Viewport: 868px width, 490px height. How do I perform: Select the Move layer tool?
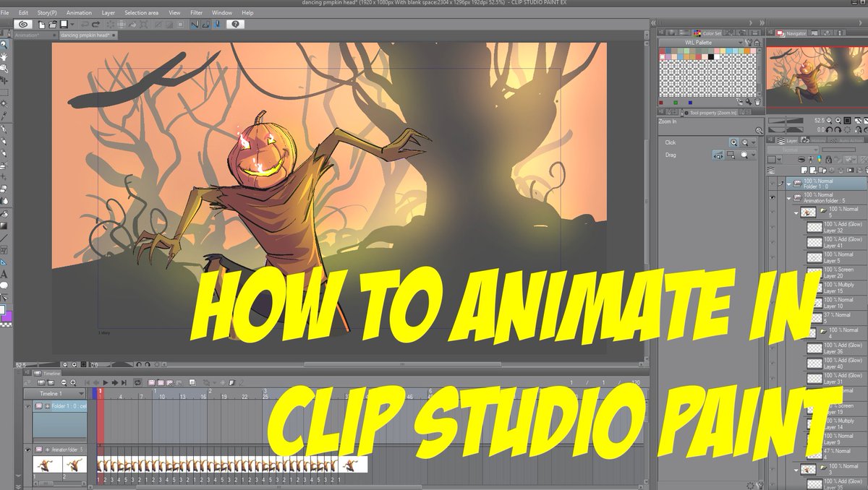click(x=4, y=81)
